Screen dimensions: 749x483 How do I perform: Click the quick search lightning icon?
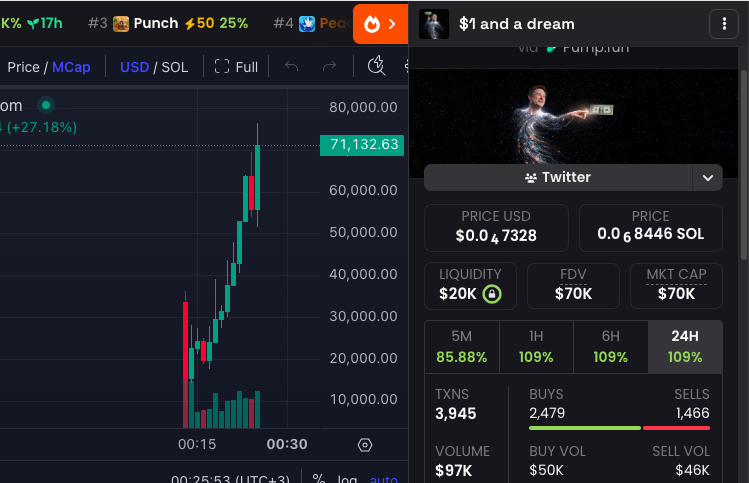(x=376, y=66)
